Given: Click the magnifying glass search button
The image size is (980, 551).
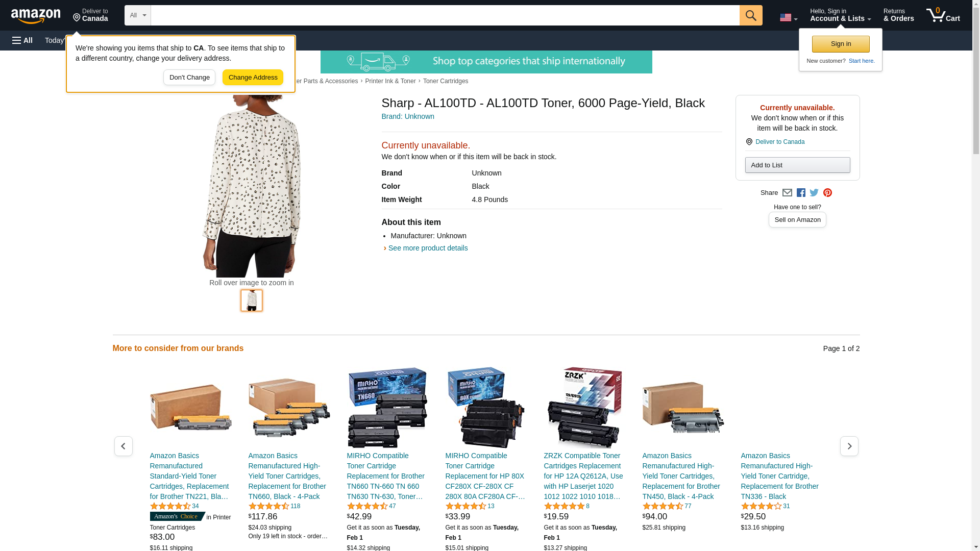Looking at the screenshot, I should click(x=750, y=15).
